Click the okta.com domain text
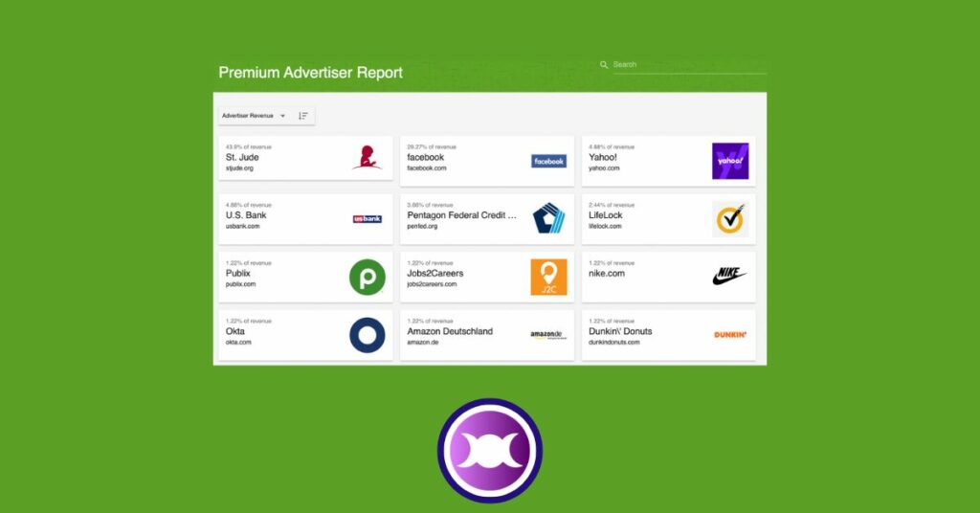 click(x=238, y=343)
